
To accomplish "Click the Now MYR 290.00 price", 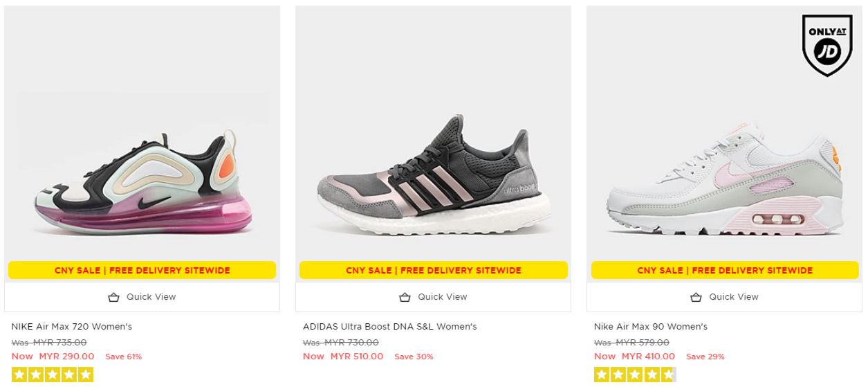I will (x=53, y=357).
